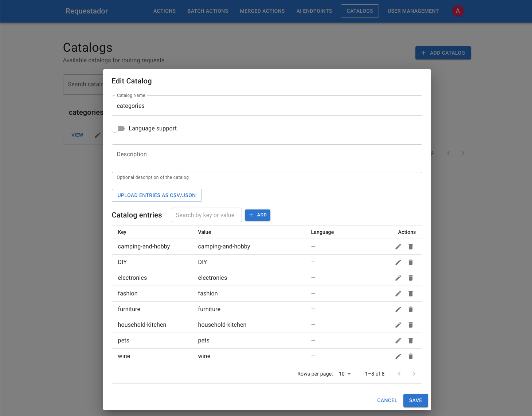Screen dimensions: 532x416
Task: Click Upload Entries as CSV/JSON
Action: [157, 195]
